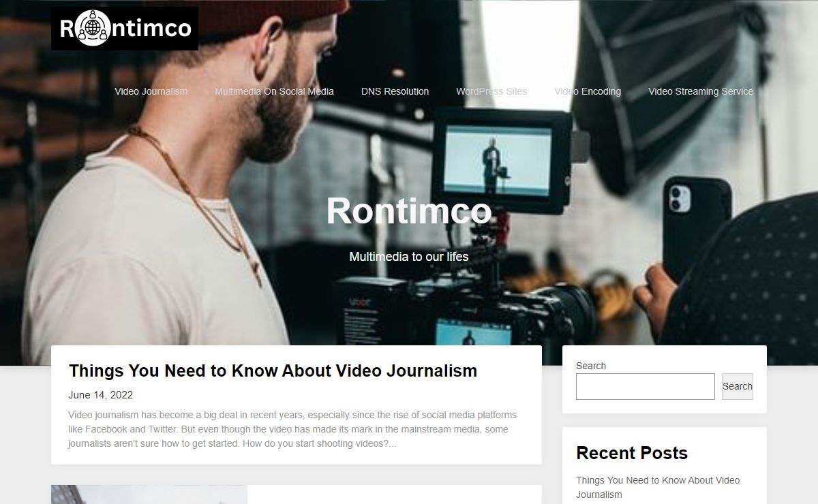The width and height of the screenshot is (818, 504).
Task: Open Multimedia On Social Media menu item
Action: [275, 91]
